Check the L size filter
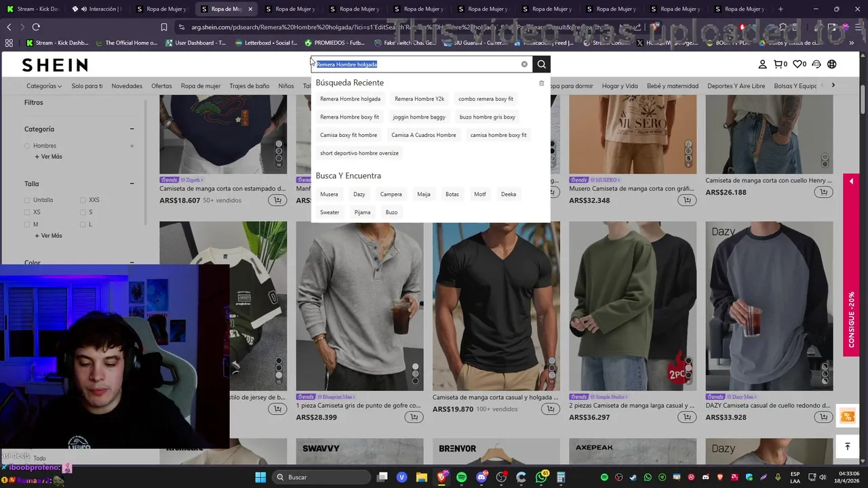 point(83,224)
